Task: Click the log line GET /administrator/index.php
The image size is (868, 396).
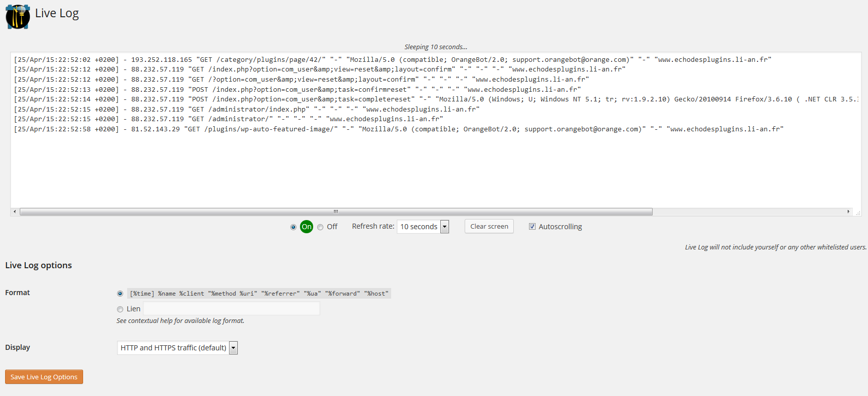Action: pos(247,110)
